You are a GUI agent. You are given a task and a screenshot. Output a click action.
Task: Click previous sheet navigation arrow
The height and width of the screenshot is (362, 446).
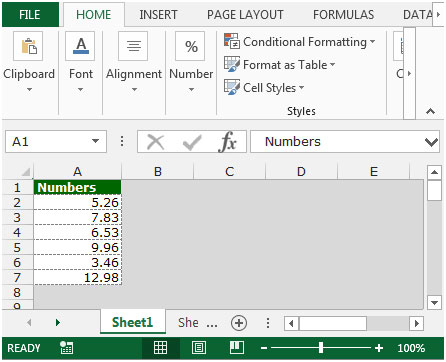(x=29, y=322)
